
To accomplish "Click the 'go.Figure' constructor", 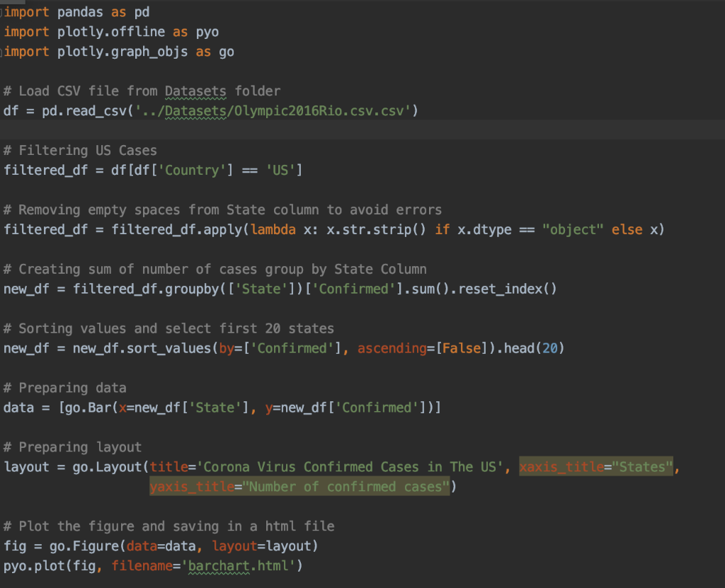I will point(84,546).
